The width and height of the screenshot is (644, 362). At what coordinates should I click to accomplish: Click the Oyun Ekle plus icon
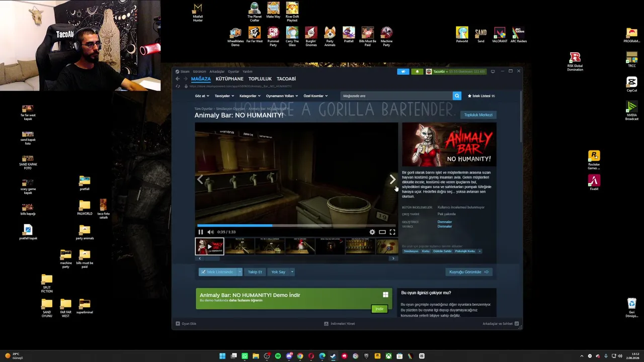point(178,324)
